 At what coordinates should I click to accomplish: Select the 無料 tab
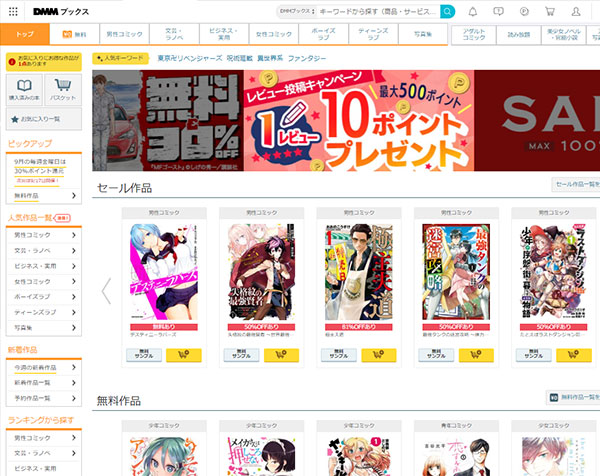(x=75, y=34)
